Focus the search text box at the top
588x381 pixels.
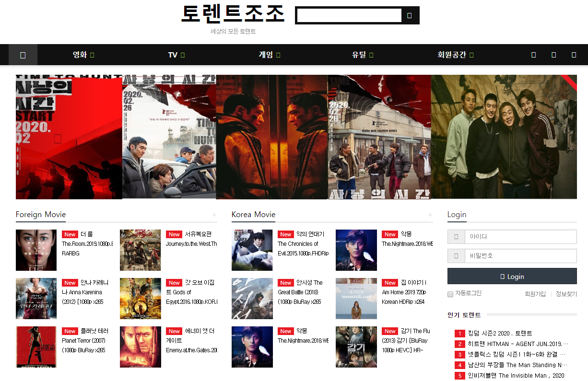[349, 15]
